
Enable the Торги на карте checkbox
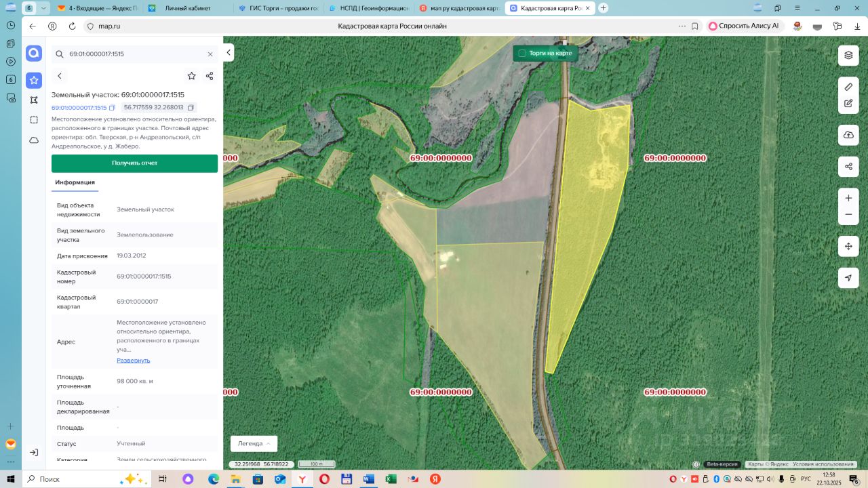click(x=522, y=53)
